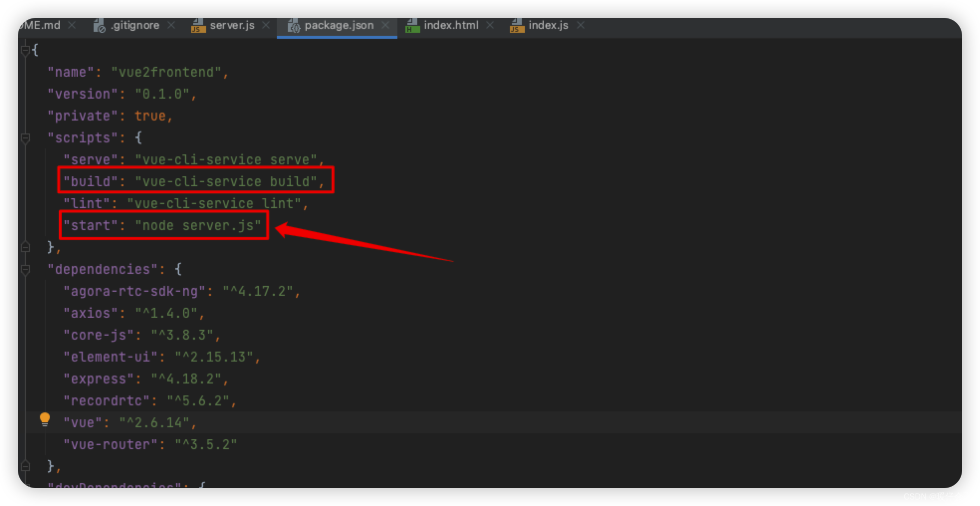The image size is (980, 506).
Task: Click the true value of "private"
Action: click(x=150, y=116)
